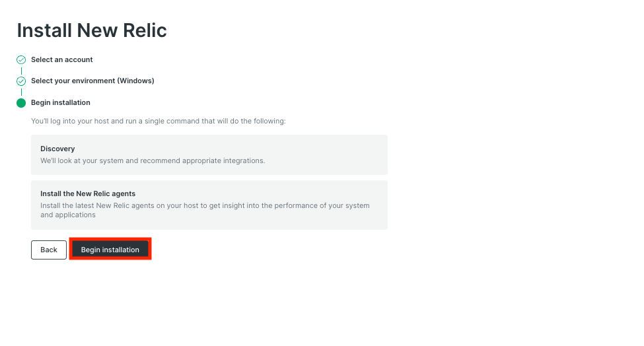Click the green dot beside Begin installation step

[x=21, y=103]
